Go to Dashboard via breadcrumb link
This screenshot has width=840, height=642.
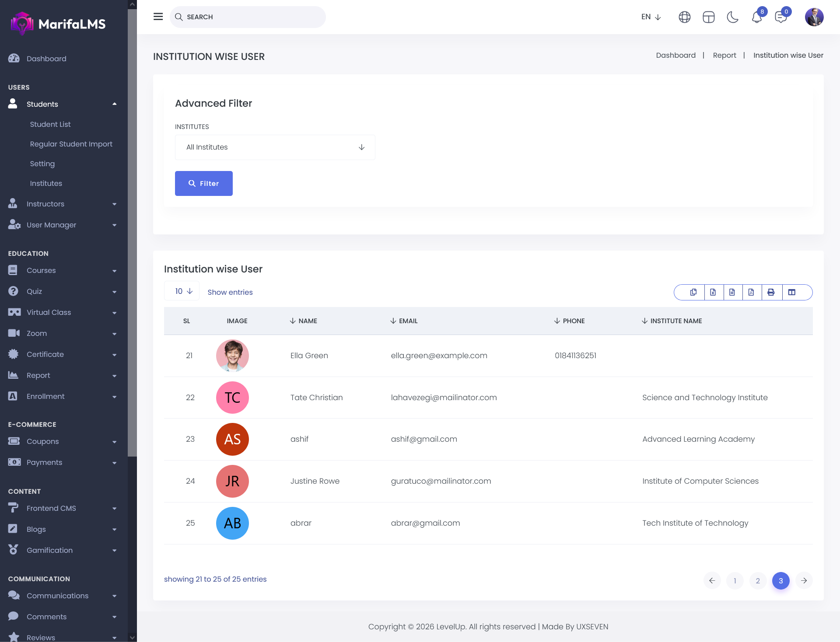(675, 55)
